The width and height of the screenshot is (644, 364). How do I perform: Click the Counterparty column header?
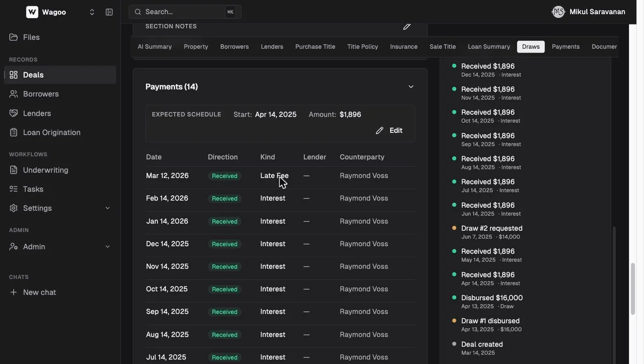click(x=362, y=157)
